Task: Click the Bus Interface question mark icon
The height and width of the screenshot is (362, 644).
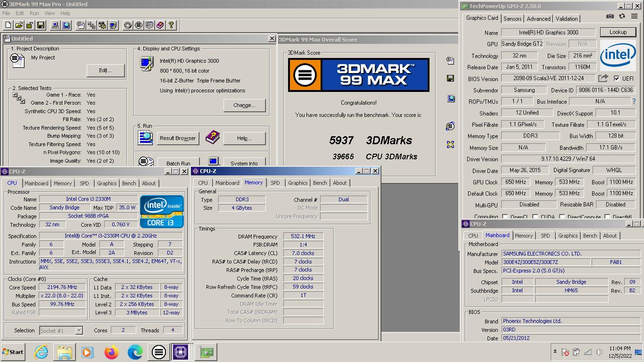Action: 634,101
